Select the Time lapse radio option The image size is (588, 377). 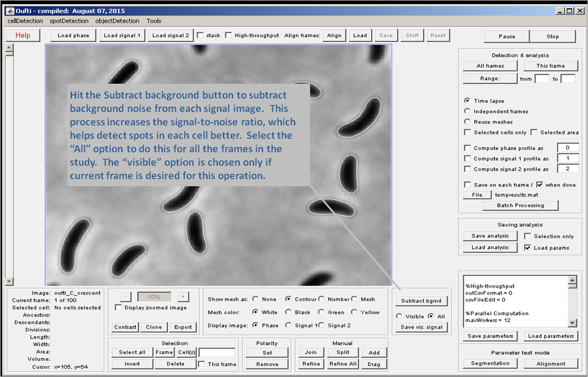tap(468, 101)
